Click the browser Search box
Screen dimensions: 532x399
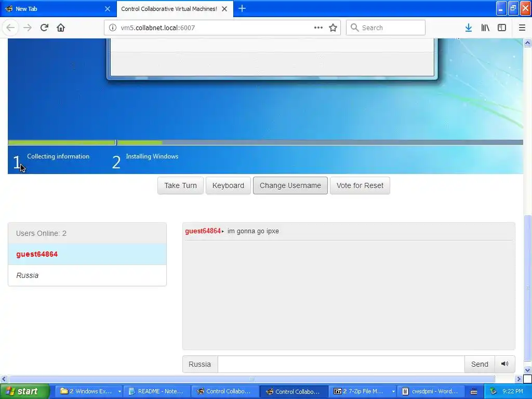[x=386, y=28]
